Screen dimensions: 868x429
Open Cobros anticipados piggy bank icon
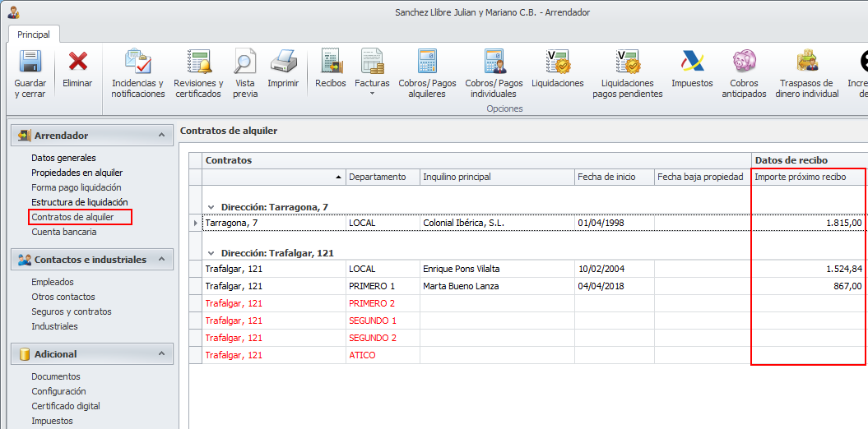click(744, 62)
